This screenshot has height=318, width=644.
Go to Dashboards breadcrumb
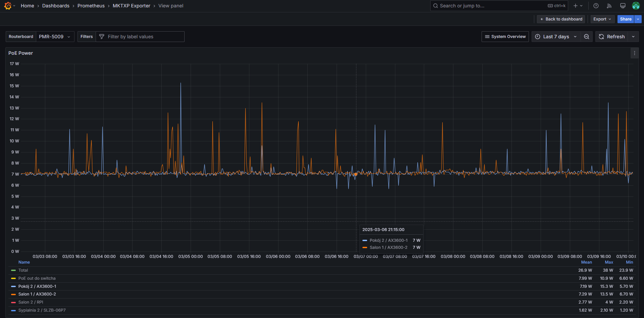click(x=56, y=6)
